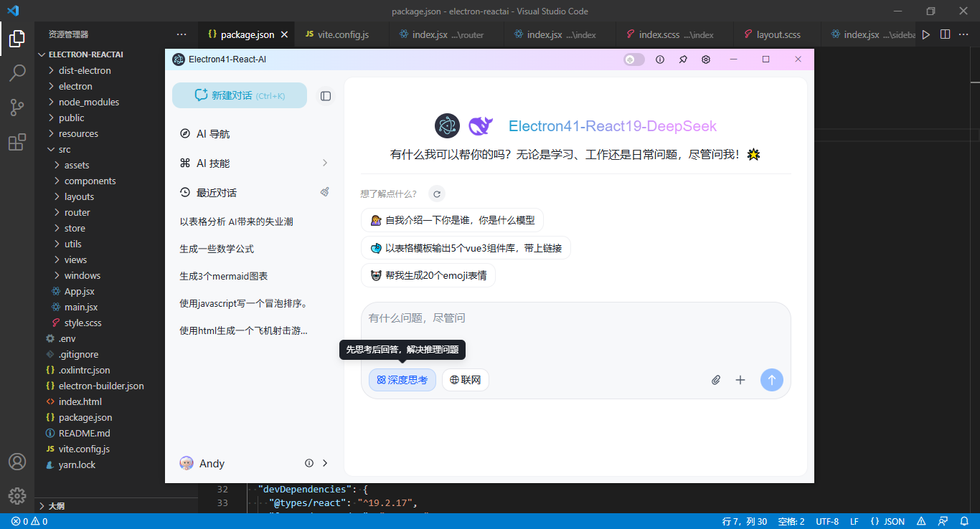Click the LF line ending indicator

(854, 521)
